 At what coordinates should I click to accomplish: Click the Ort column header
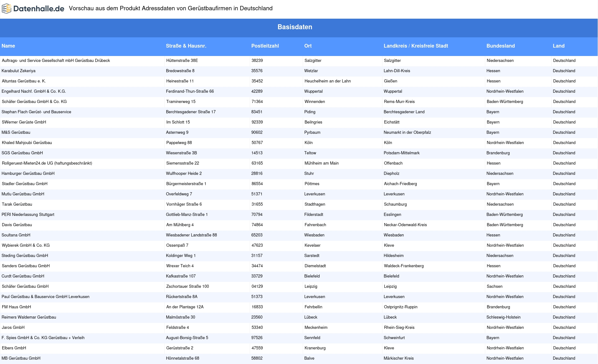point(308,46)
